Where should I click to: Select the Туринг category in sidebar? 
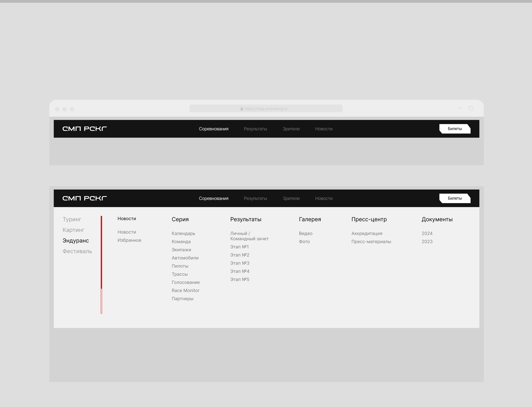tap(72, 219)
